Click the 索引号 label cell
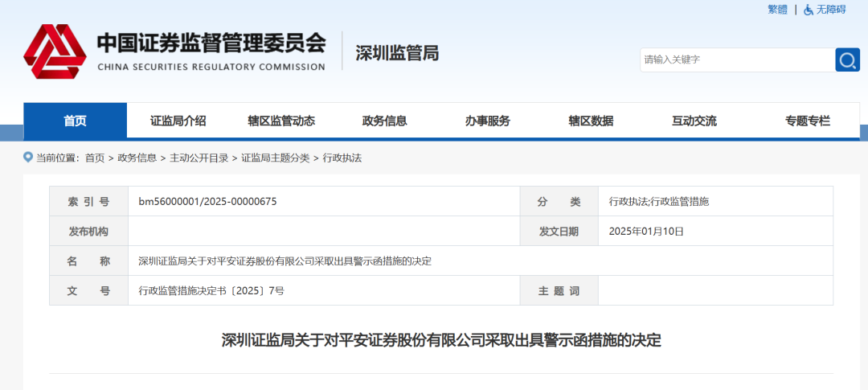The image size is (868, 390). click(x=88, y=202)
